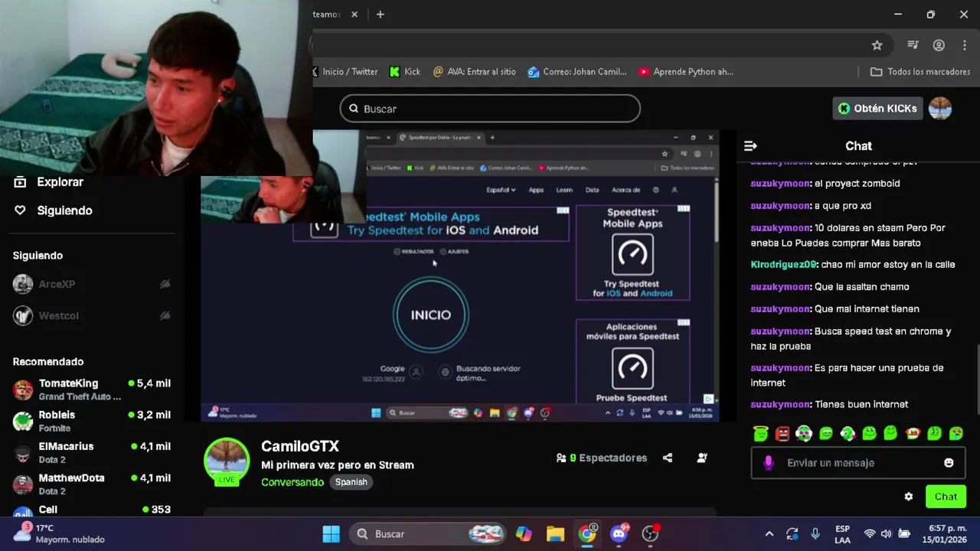The width and height of the screenshot is (980, 551).
Task: Open the Chrome profile icon
Action: click(x=939, y=45)
